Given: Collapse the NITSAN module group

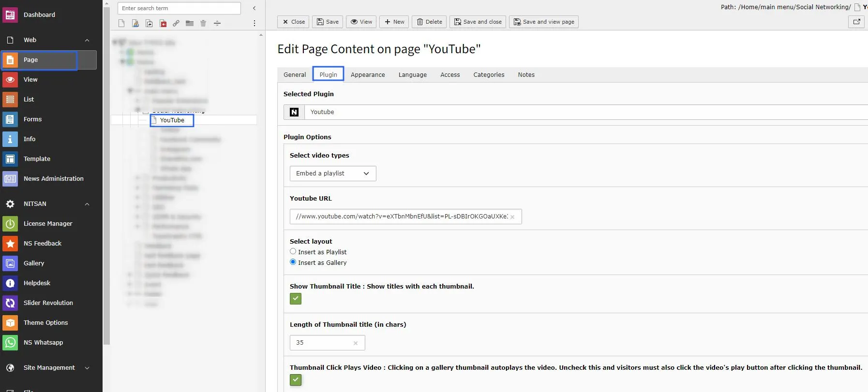Looking at the screenshot, I should [x=87, y=204].
